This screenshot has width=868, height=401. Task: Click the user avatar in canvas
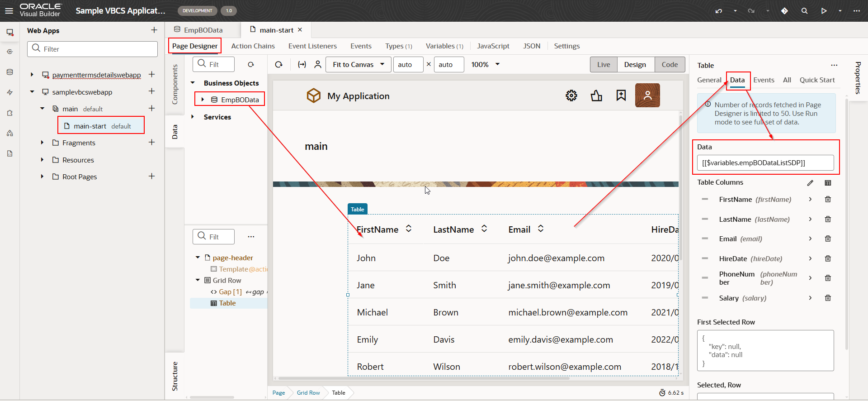pos(647,95)
